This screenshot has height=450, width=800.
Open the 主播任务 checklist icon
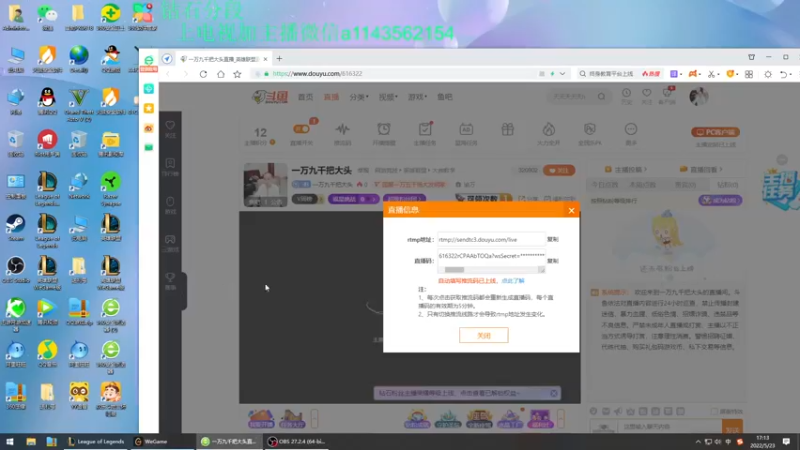(424, 130)
